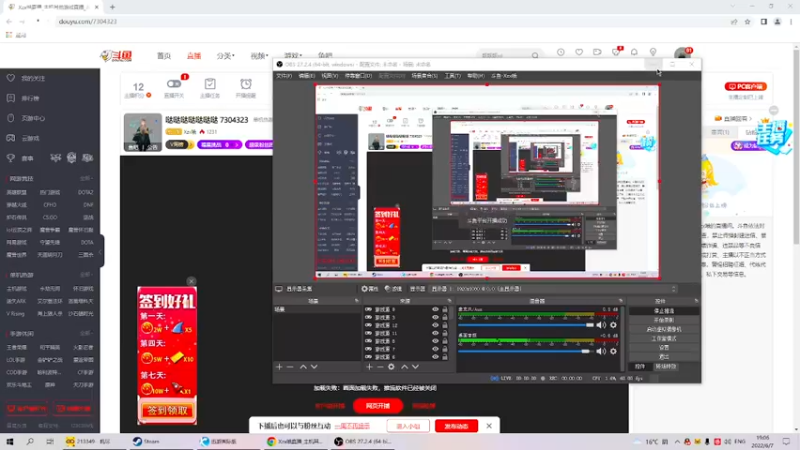
Task: Open source properties gear below OBS sources list
Action: [391, 367]
